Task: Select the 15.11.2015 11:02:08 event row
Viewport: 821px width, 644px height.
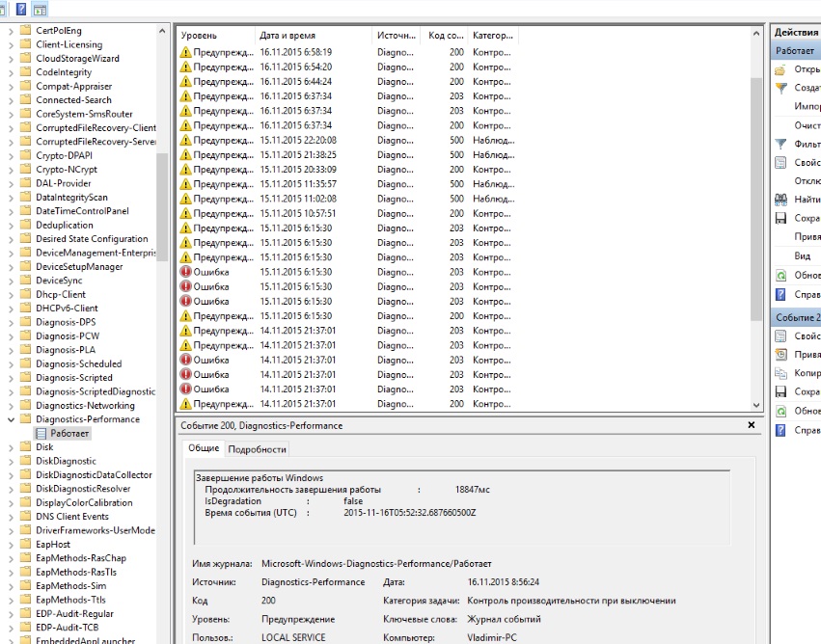Action: [346, 199]
